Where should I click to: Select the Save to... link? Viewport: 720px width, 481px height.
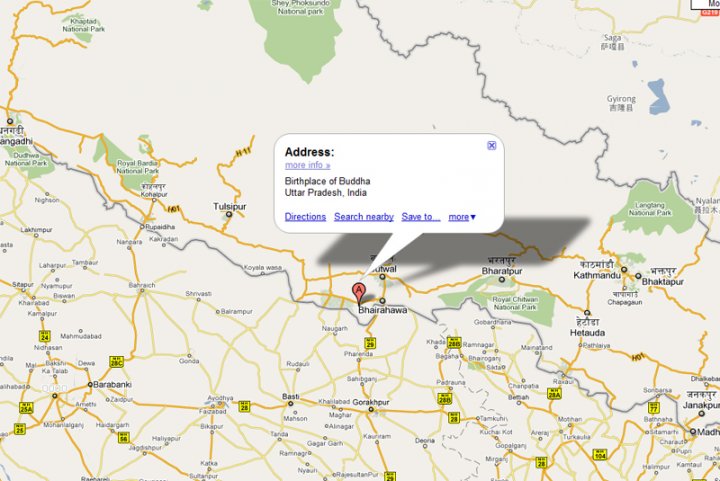(421, 217)
